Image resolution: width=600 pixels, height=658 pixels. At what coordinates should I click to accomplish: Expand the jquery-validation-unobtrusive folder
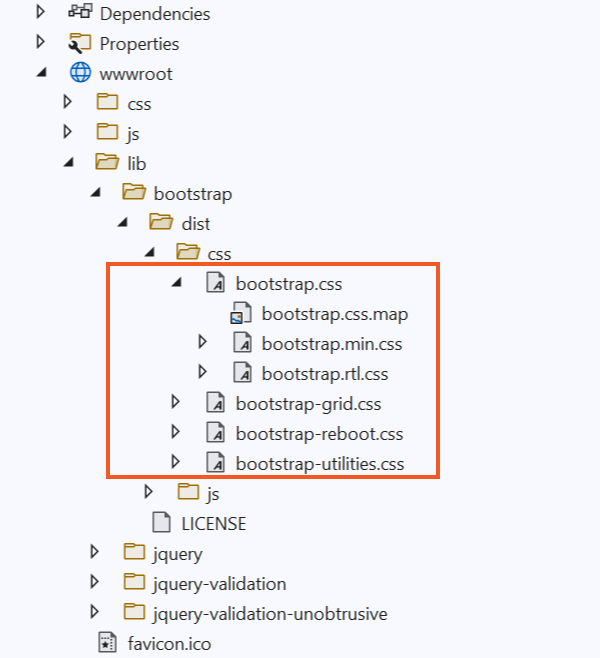point(94,612)
